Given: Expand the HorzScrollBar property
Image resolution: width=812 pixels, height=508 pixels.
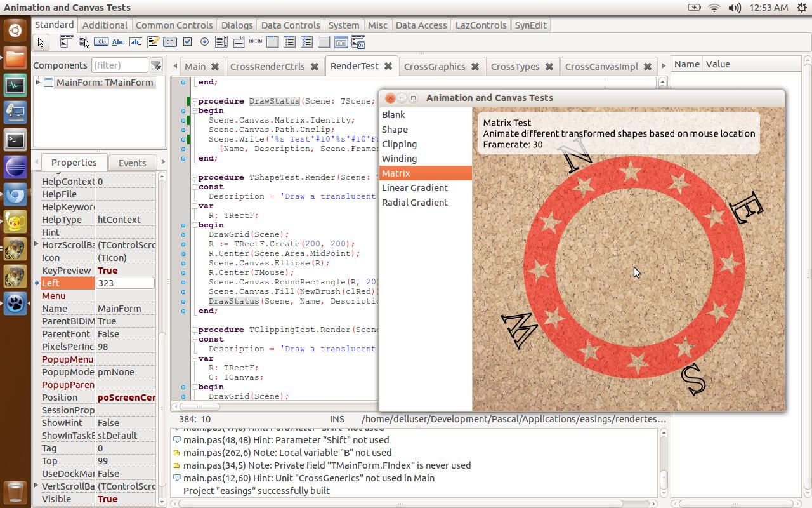Looking at the screenshot, I should (x=37, y=244).
